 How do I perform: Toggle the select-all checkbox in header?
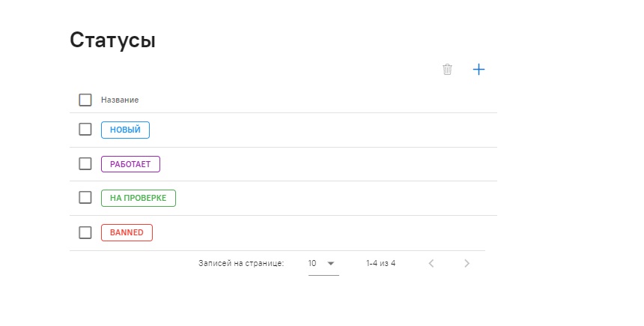[85, 100]
